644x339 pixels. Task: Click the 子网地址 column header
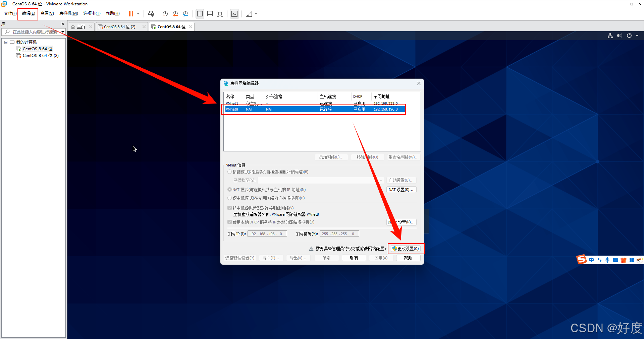click(x=388, y=96)
